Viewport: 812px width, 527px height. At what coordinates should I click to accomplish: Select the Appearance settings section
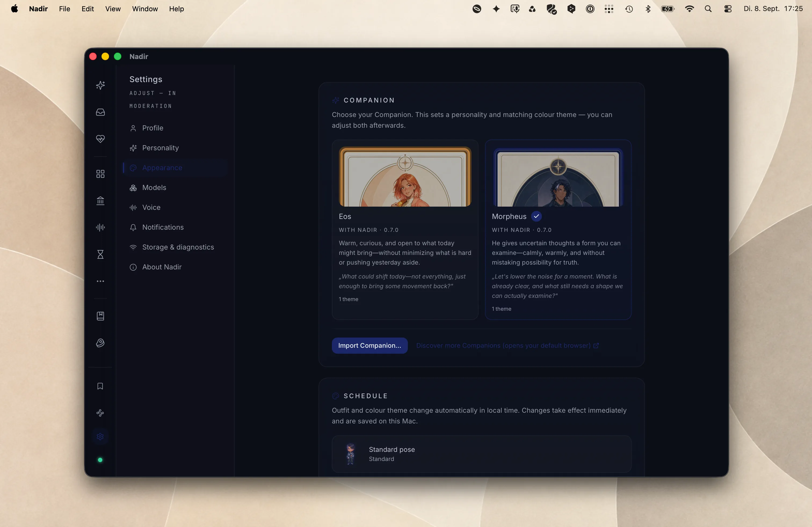pyautogui.click(x=175, y=168)
